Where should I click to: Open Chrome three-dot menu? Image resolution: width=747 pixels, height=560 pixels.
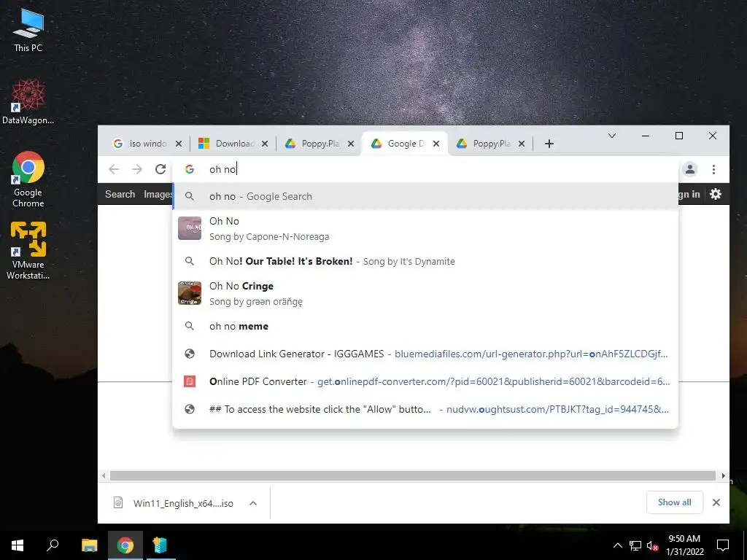coord(713,169)
